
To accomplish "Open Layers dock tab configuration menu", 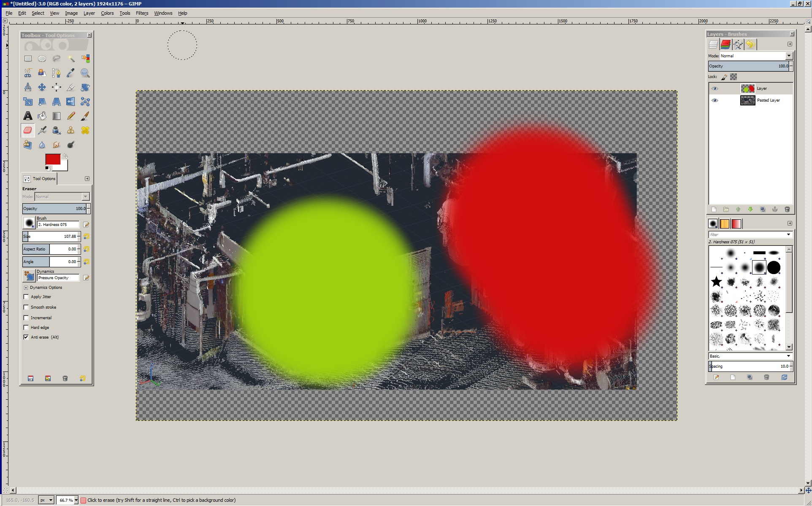I will click(790, 44).
